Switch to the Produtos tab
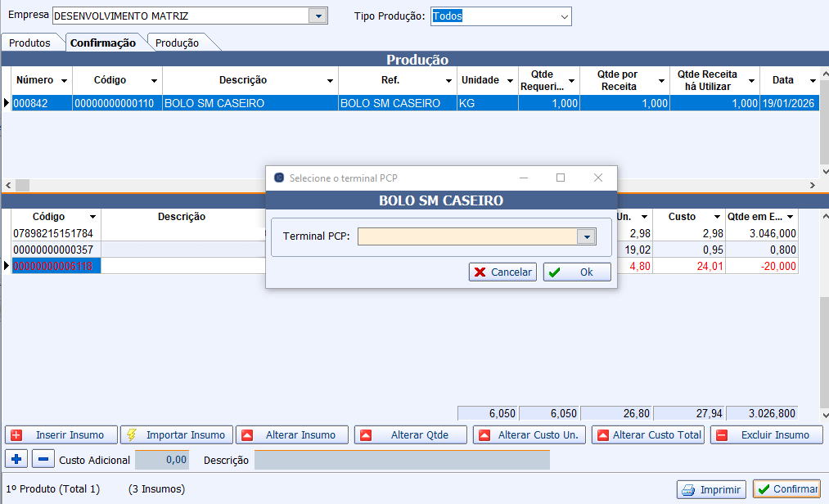The height and width of the screenshot is (504, 829). [29, 43]
